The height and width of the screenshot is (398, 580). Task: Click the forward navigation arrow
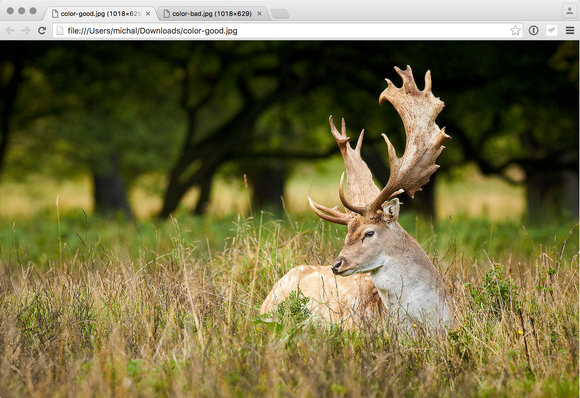pyautogui.click(x=26, y=30)
